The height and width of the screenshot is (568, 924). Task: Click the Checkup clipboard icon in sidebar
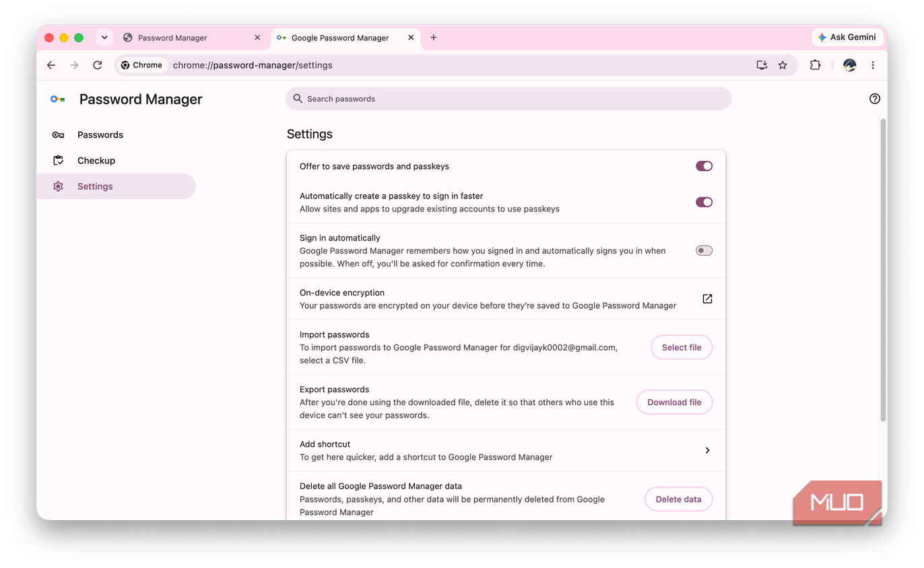58,160
